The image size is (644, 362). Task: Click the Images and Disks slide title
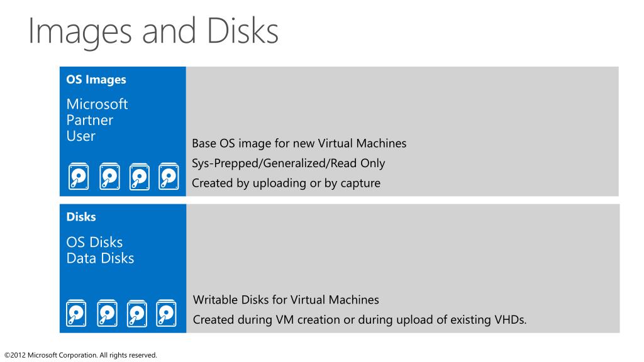pos(153,32)
